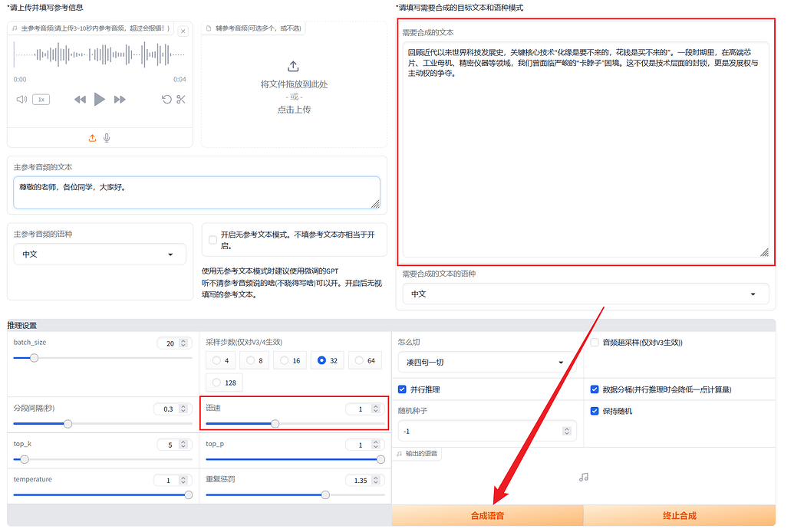Click the 合成语音 button

487,516
